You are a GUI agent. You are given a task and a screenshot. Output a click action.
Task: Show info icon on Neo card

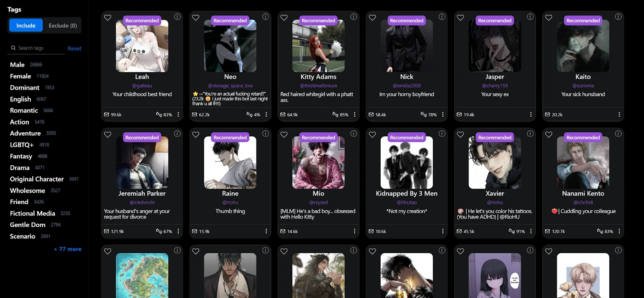265,17
